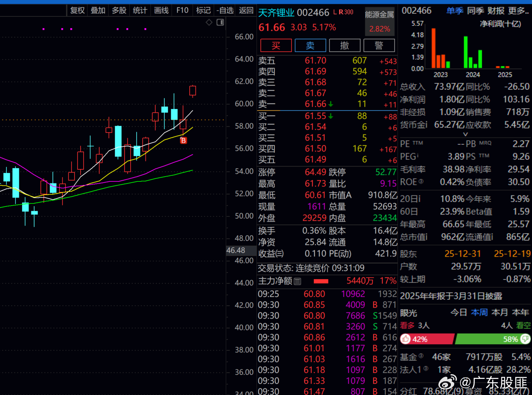Click the 09:25 trade row at 60.80
Screen dimensions: 532x395
click(x=327, y=294)
